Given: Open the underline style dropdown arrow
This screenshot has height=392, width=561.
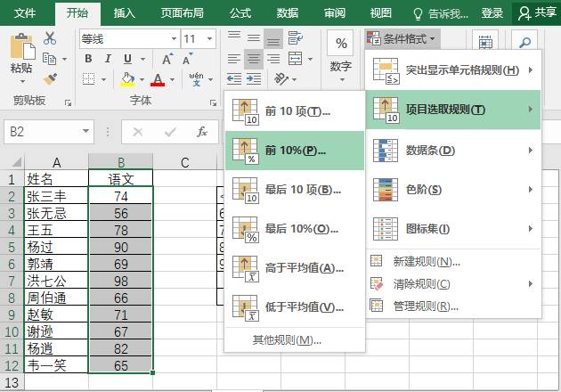Looking at the screenshot, I should pyautogui.click(x=142, y=59).
